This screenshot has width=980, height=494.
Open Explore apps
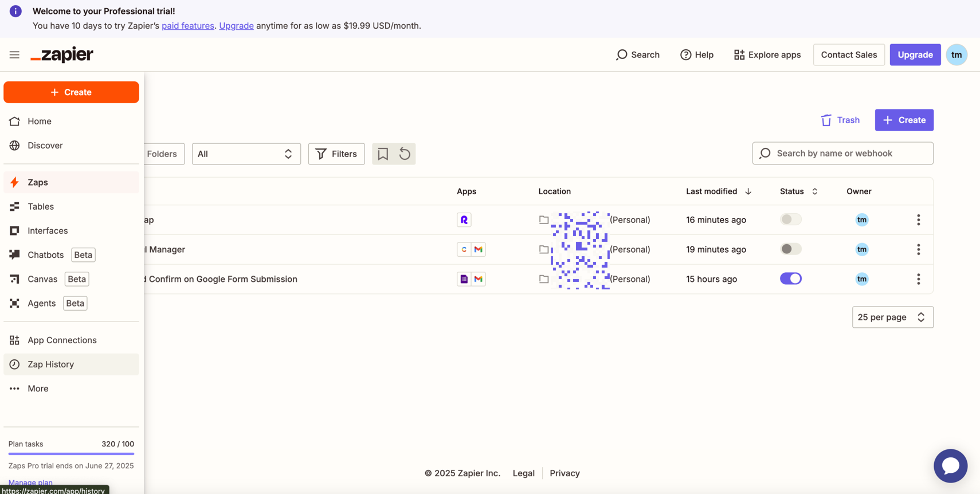(x=767, y=55)
